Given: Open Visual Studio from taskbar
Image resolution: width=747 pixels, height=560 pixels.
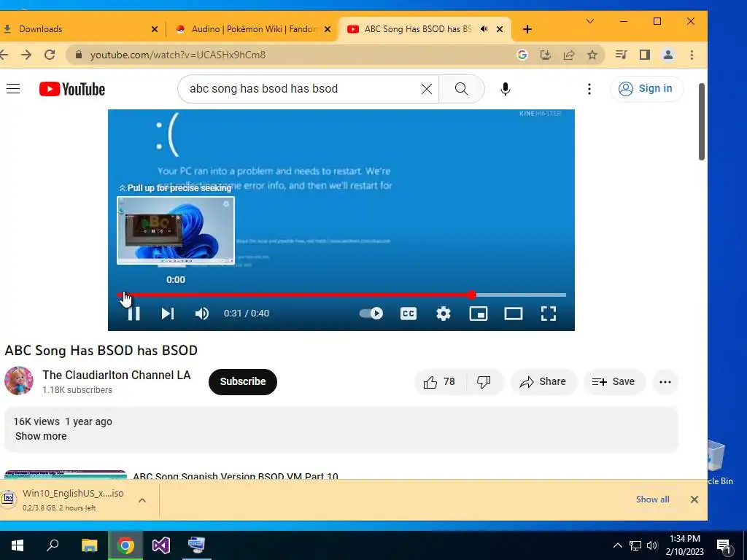Looking at the screenshot, I should (x=161, y=545).
